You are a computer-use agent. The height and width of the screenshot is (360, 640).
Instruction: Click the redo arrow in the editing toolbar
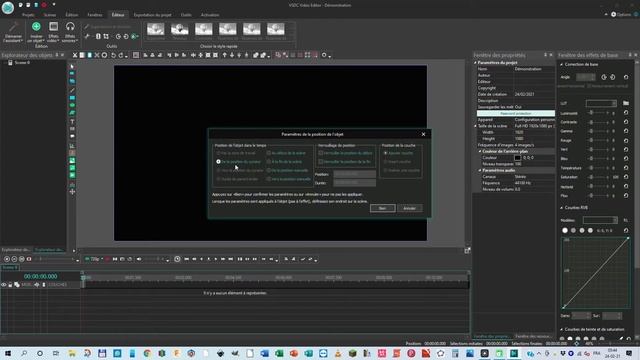[x=121, y=55]
